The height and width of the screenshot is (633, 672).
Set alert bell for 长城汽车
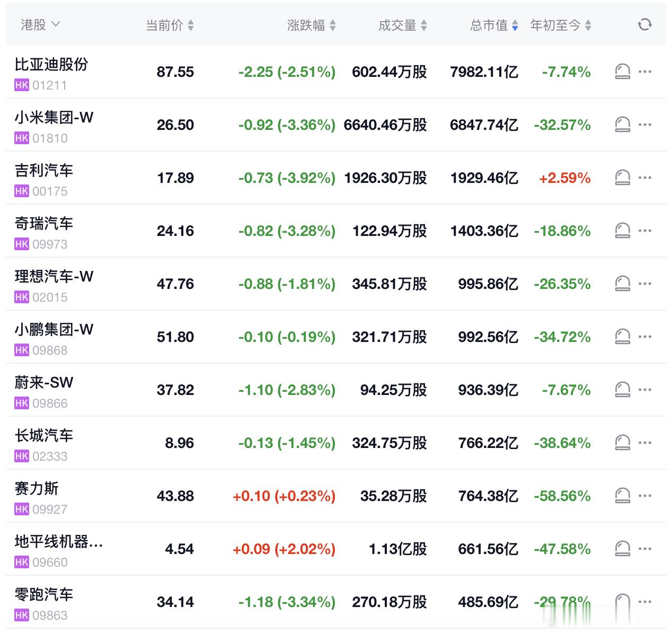click(622, 443)
